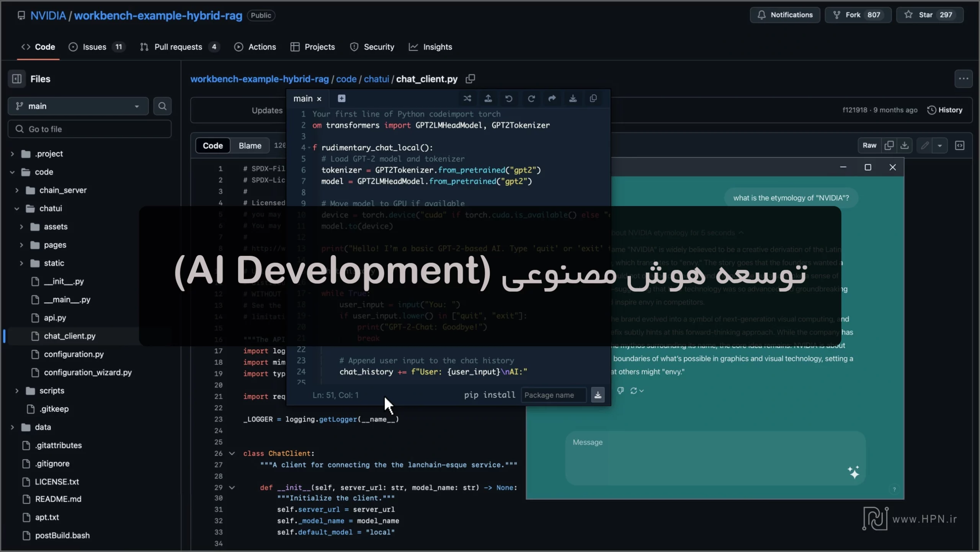The width and height of the screenshot is (980, 552).
Task: Open regenerate response dropdown in chat
Action: pyautogui.click(x=637, y=390)
